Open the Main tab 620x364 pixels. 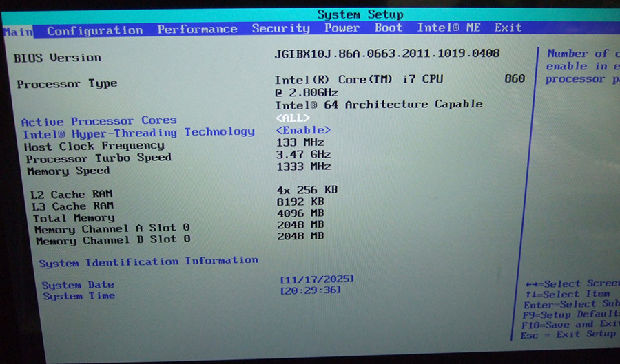coord(18,32)
